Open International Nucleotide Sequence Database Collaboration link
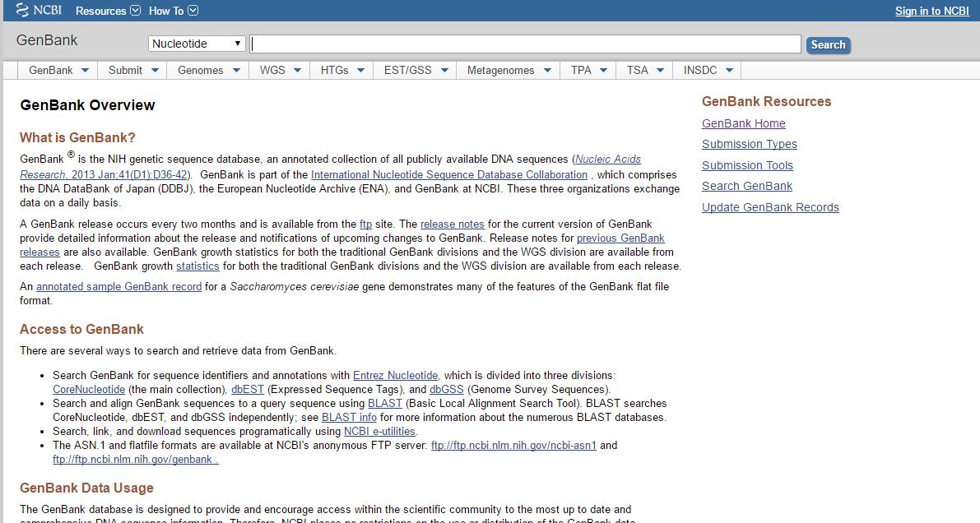Screen dimensions: 980x523 click(449, 175)
